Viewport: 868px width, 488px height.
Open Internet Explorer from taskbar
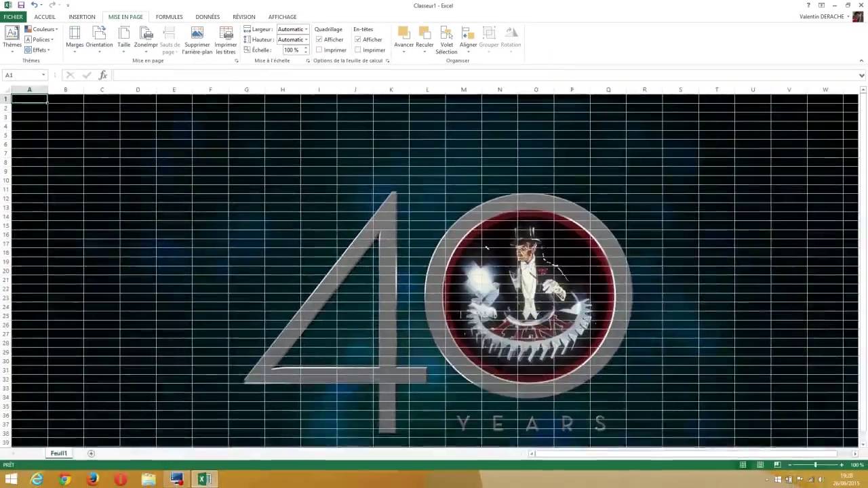(37, 479)
